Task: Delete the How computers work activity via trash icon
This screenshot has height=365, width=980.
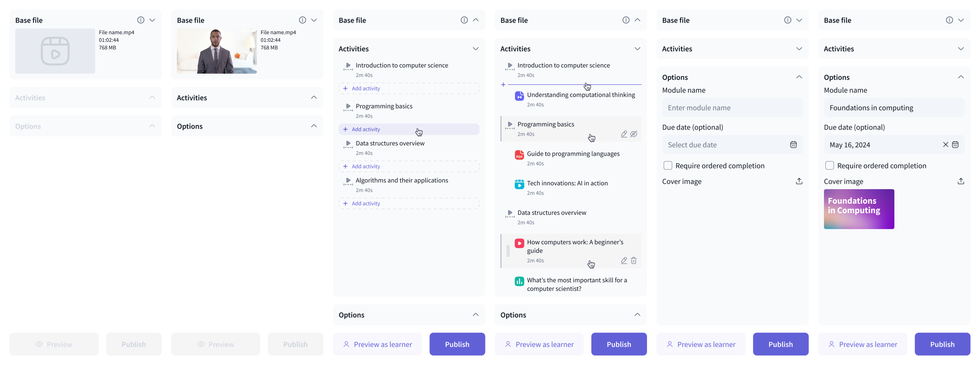Action: tap(633, 261)
